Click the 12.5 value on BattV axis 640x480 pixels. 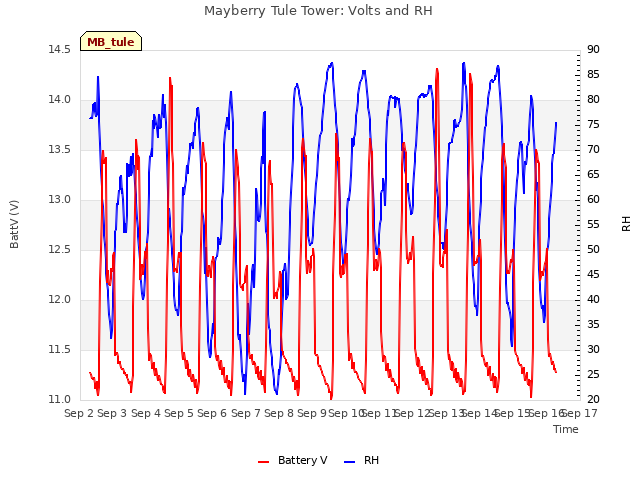coord(60,250)
